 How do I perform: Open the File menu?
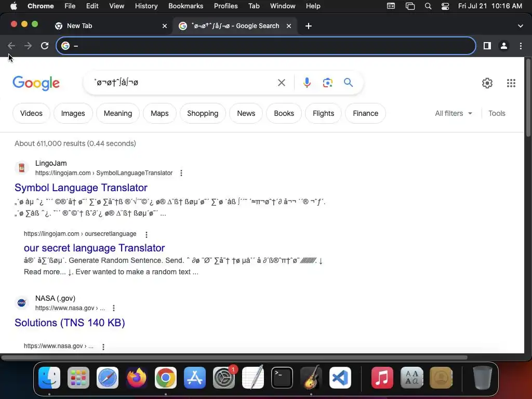70,6
